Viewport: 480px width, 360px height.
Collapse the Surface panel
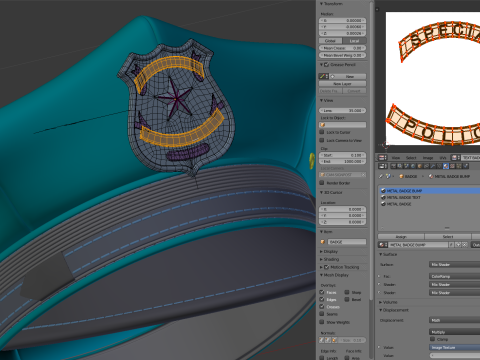tap(381, 254)
